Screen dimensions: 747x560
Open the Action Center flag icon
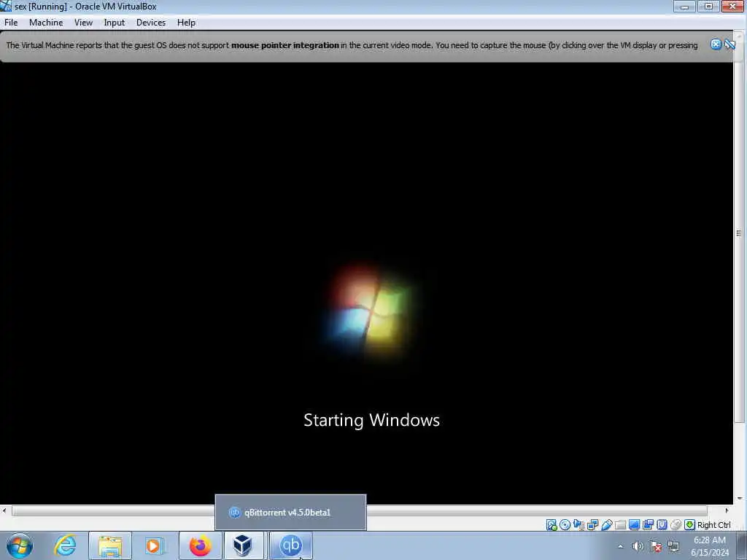tap(656, 546)
